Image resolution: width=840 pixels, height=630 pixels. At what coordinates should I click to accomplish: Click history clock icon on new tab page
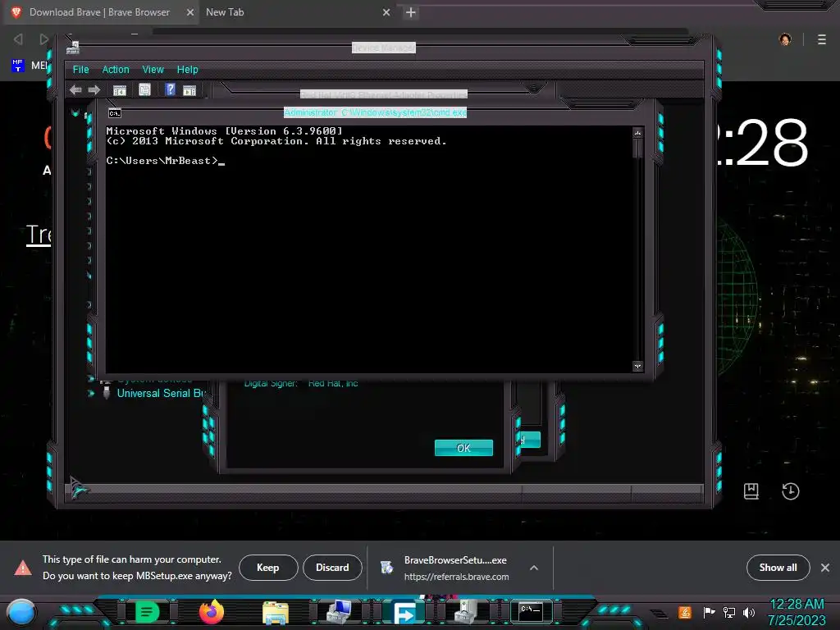click(790, 491)
